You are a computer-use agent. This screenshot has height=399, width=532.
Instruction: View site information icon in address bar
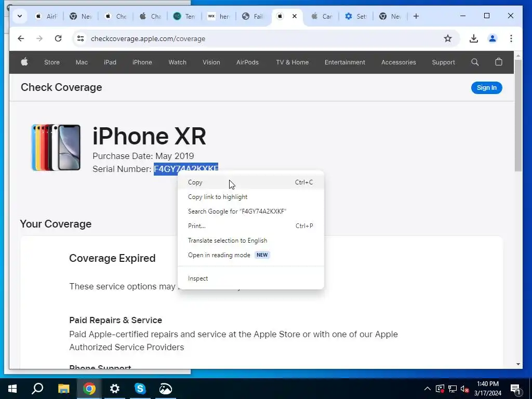pyautogui.click(x=81, y=38)
